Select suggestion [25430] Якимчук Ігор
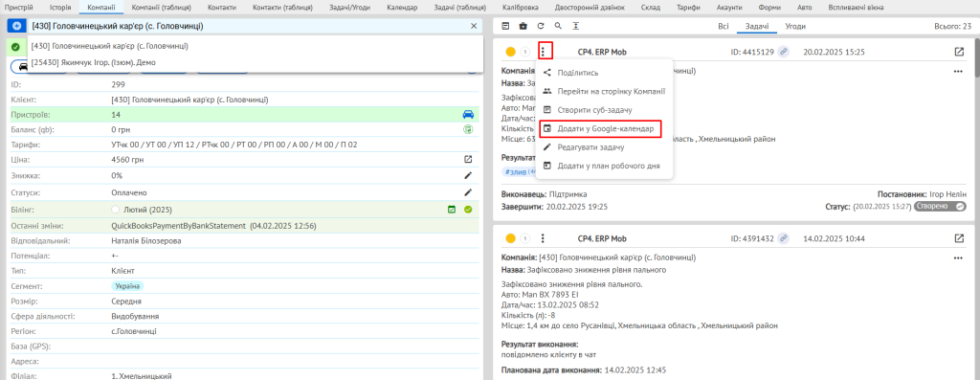 pyautogui.click(x=255, y=62)
